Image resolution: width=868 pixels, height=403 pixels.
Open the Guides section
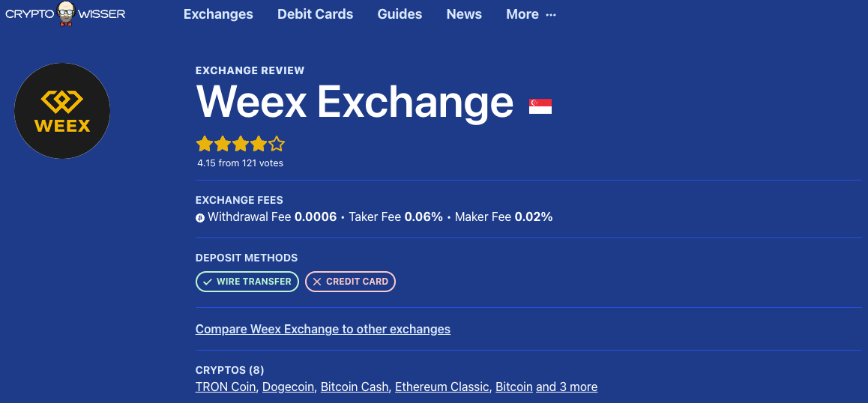point(400,14)
